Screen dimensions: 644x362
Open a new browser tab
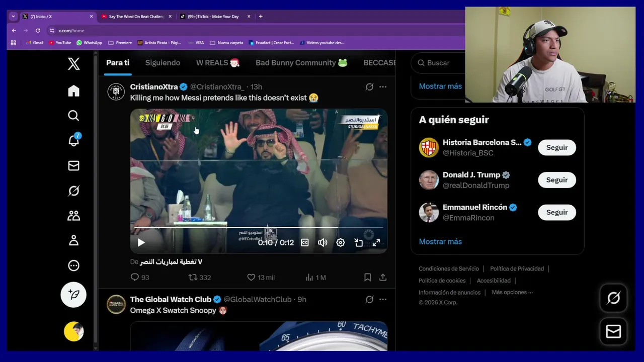pos(261,17)
